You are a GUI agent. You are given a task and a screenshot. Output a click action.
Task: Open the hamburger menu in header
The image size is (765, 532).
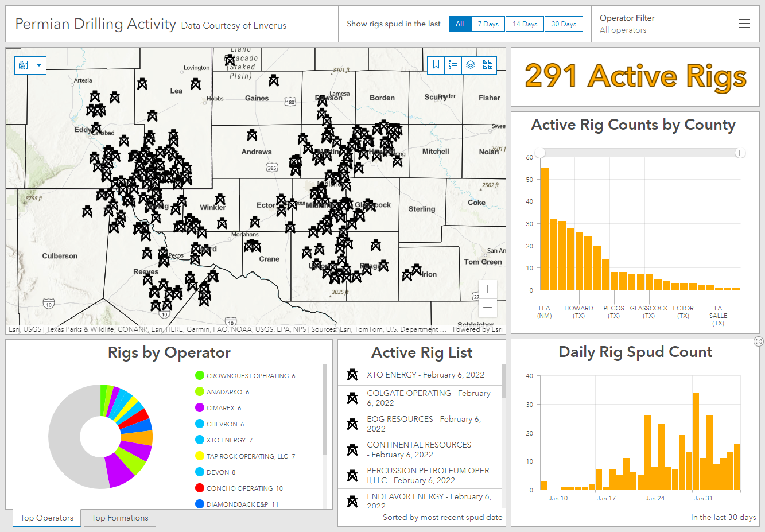click(744, 24)
